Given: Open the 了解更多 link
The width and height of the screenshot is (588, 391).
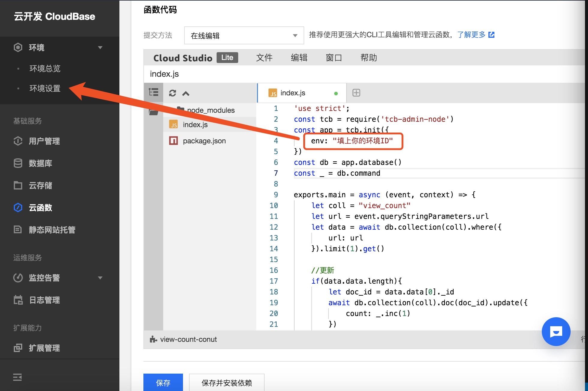Looking at the screenshot, I should [x=471, y=35].
